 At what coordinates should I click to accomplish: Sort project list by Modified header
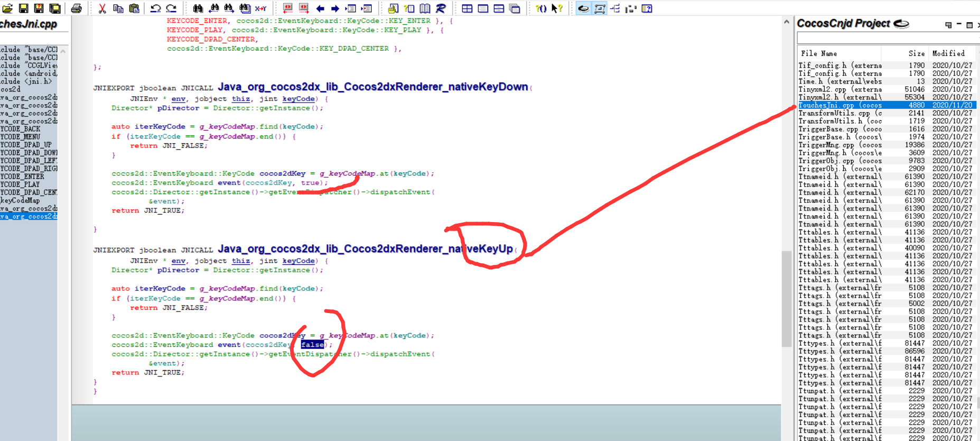(953, 53)
